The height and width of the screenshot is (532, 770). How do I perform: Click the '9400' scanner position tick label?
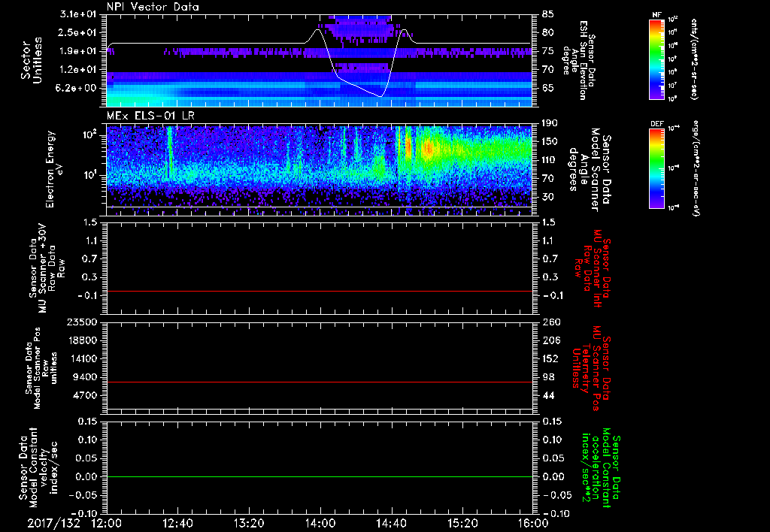pyautogui.click(x=84, y=377)
